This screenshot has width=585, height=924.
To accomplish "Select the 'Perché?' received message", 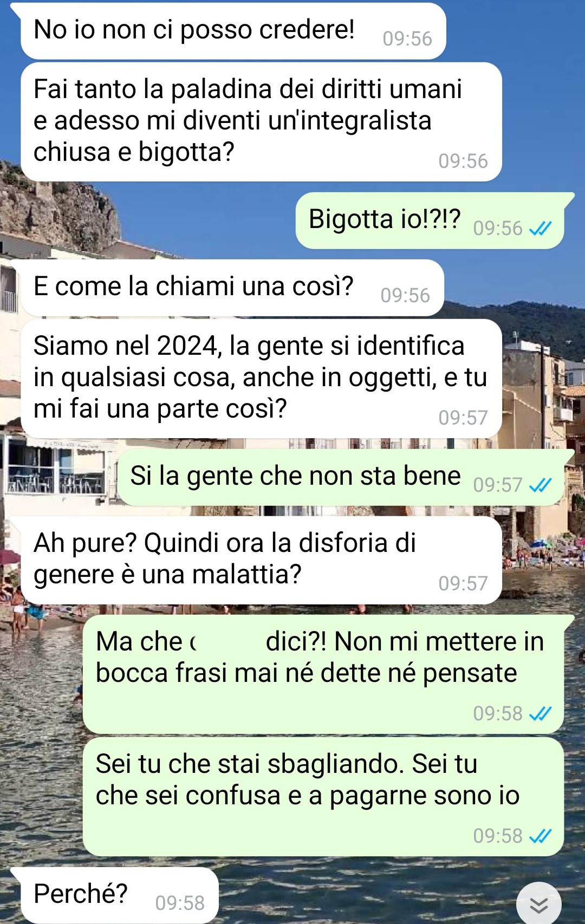I will (x=120, y=895).
